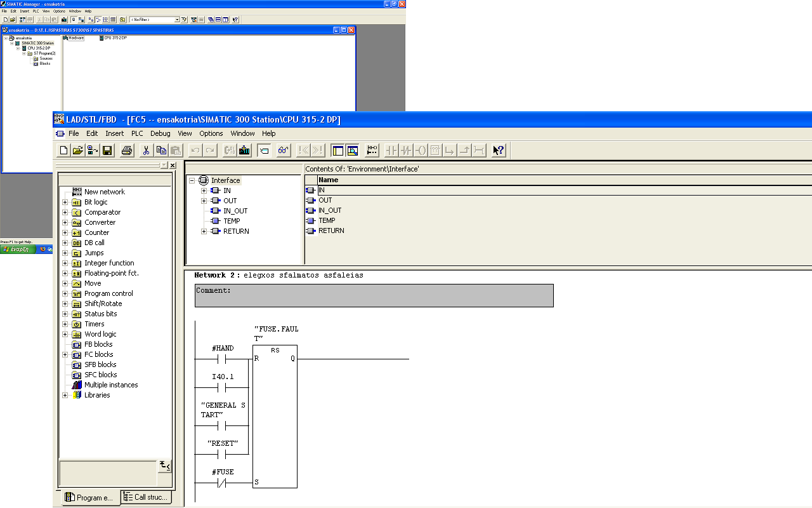
Task: Expand the OUT node in Interface tree
Action: click(x=204, y=201)
